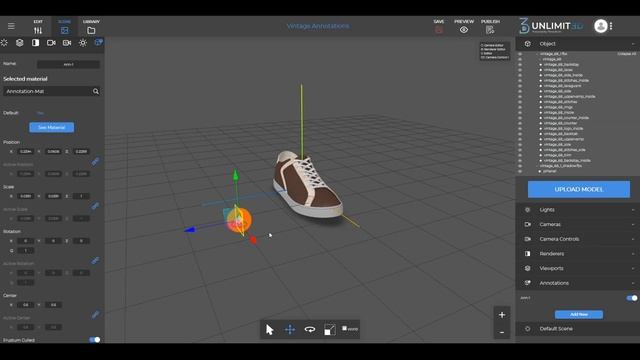Toggle the Frustum Culled switch

[x=95, y=340]
